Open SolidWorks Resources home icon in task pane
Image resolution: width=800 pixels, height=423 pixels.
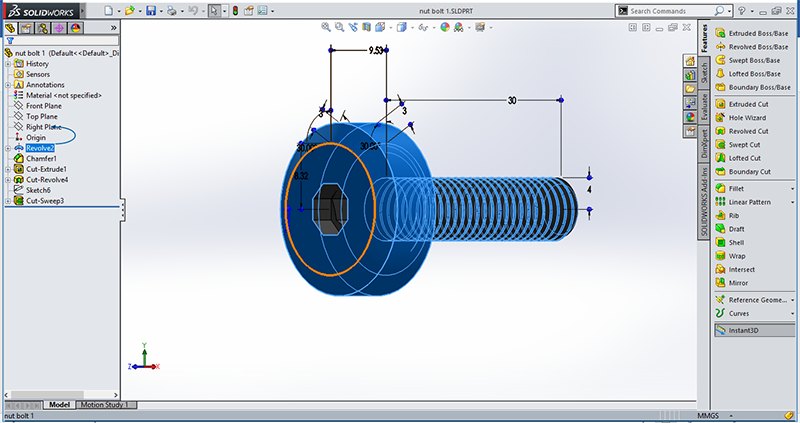point(690,61)
